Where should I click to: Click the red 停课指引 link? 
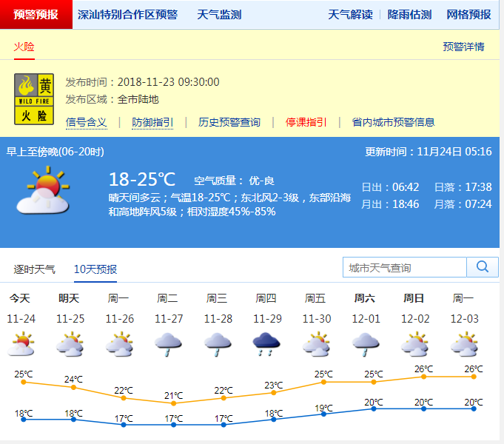point(306,122)
